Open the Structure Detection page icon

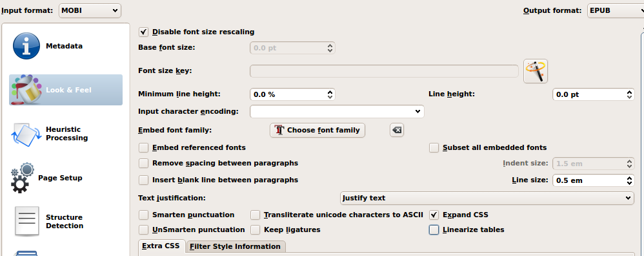click(26, 222)
